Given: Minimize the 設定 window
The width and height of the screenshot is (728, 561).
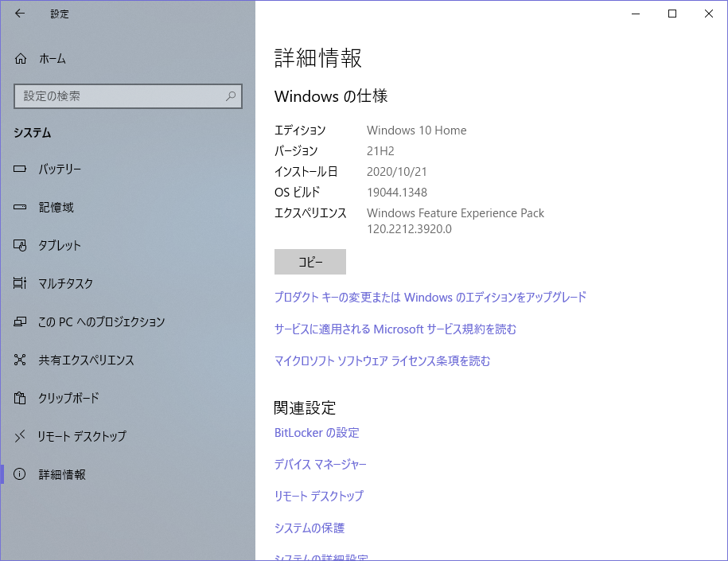Looking at the screenshot, I should (x=636, y=14).
